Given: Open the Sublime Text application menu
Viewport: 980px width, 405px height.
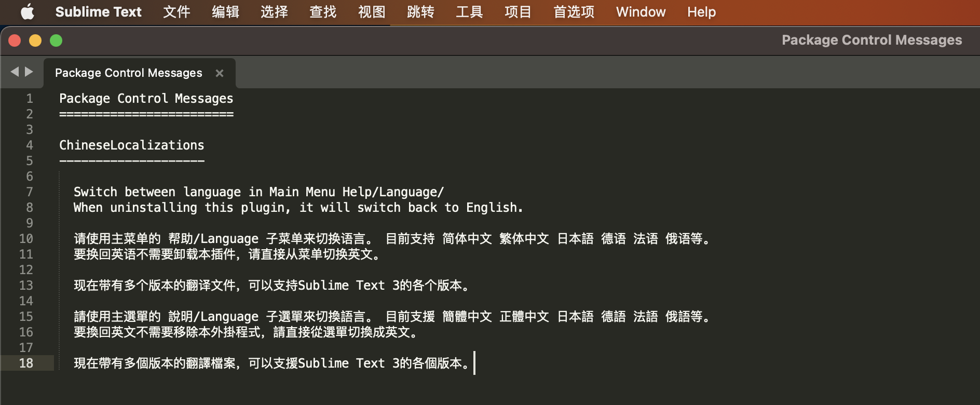Looking at the screenshot, I should (98, 12).
